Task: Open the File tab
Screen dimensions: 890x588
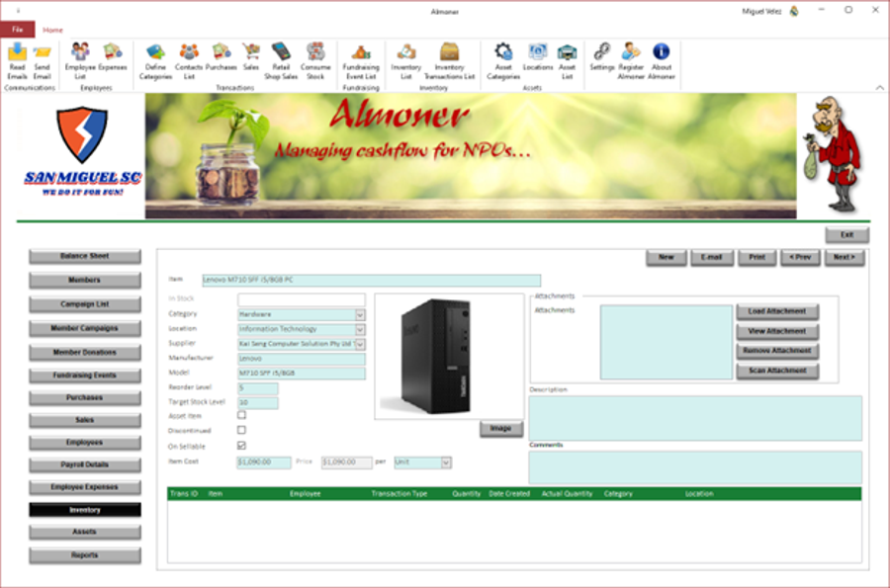Action: tap(18, 30)
